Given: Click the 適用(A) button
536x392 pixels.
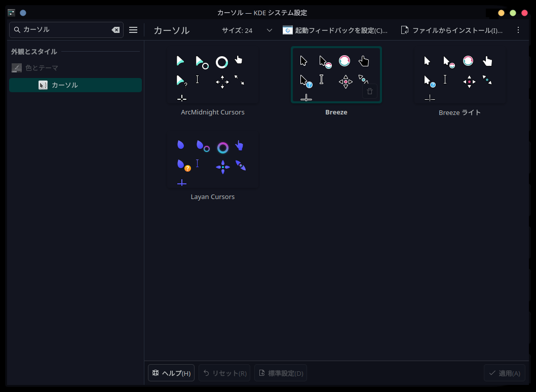Looking at the screenshot, I should point(505,373).
